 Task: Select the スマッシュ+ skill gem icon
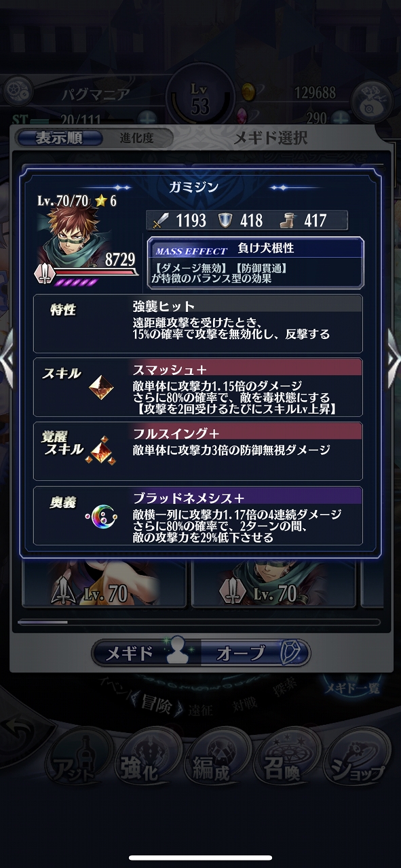pyautogui.click(x=102, y=386)
